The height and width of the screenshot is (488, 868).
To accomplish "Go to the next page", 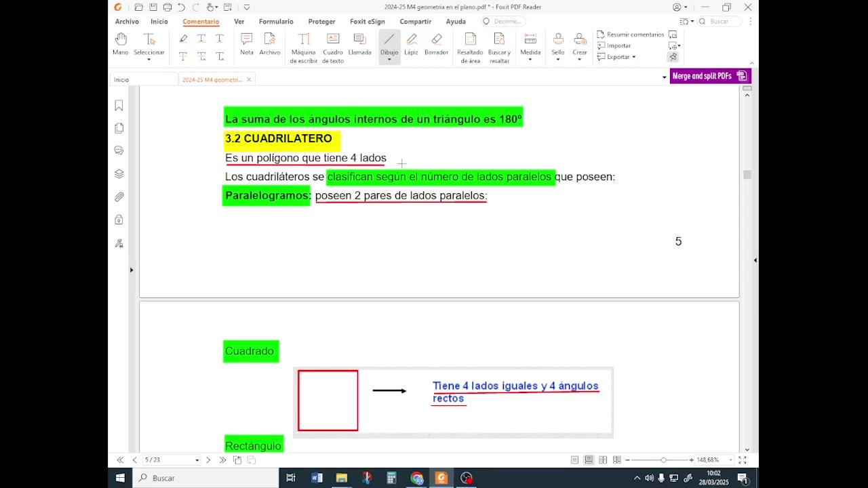I will click(208, 460).
